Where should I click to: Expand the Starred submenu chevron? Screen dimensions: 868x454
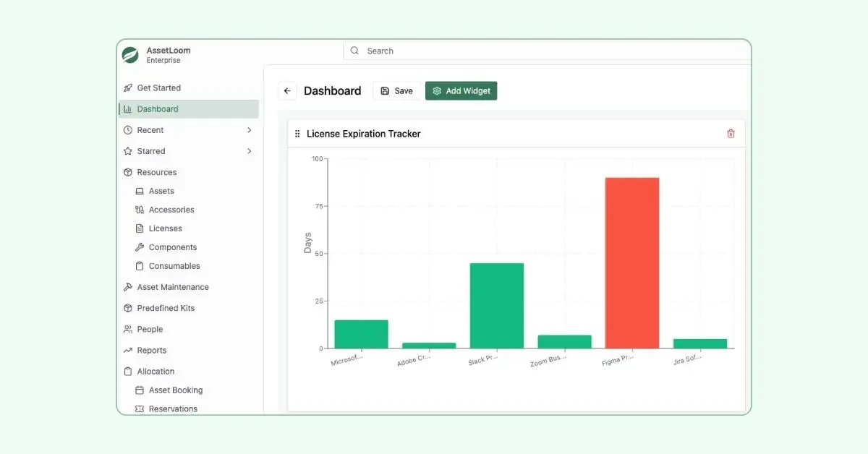pyautogui.click(x=249, y=151)
